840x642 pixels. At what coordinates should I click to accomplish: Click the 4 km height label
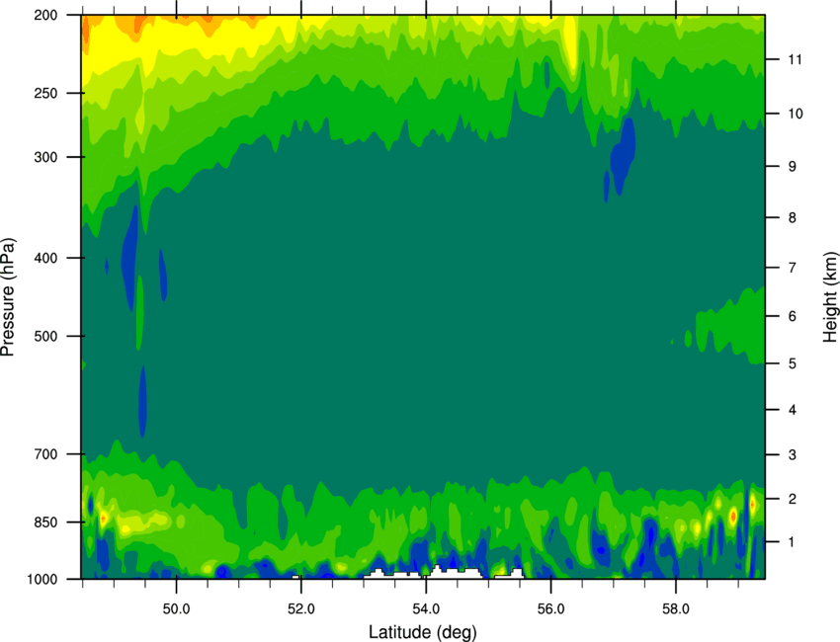pos(793,410)
